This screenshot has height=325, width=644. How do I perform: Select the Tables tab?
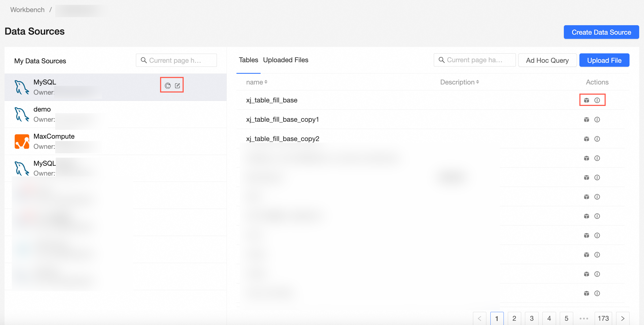[248, 60]
